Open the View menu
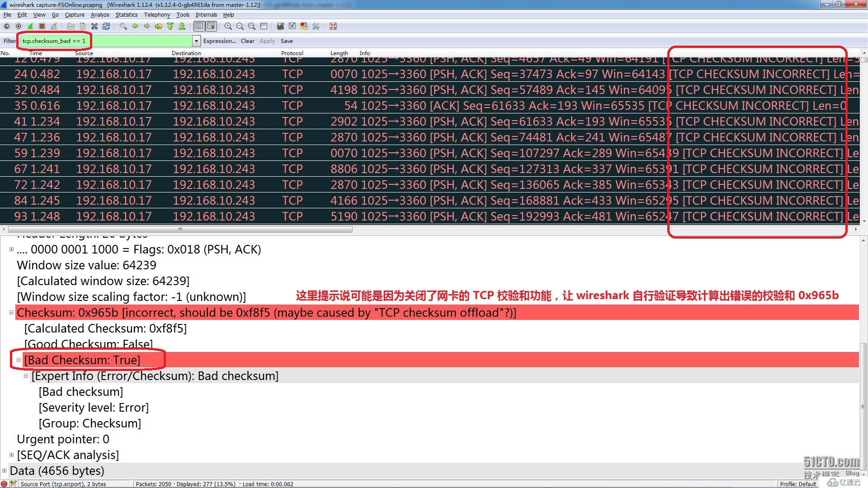Image resolution: width=868 pixels, height=488 pixels. coord(39,15)
